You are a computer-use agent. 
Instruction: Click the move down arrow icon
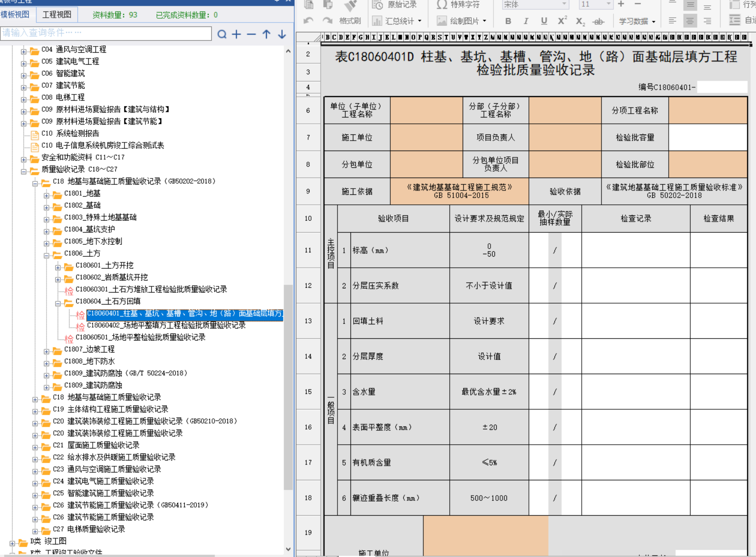click(282, 34)
